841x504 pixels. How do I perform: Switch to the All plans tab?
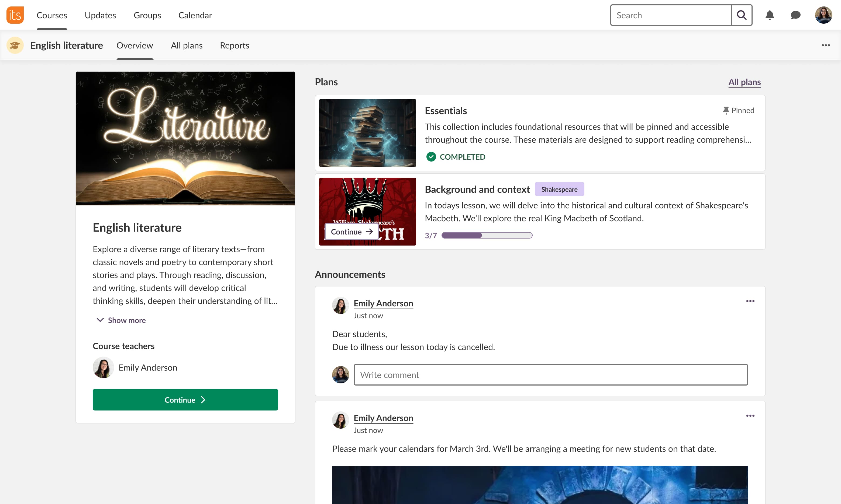pyautogui.click(x=186, y=45)
